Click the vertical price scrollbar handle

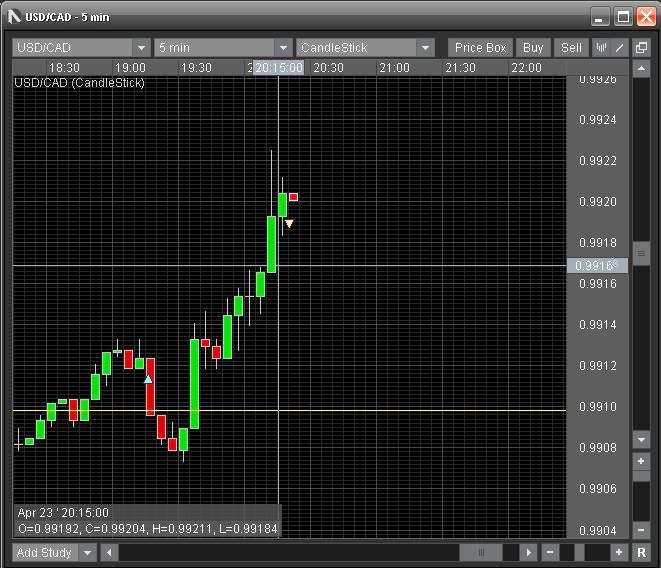point(641,254)
